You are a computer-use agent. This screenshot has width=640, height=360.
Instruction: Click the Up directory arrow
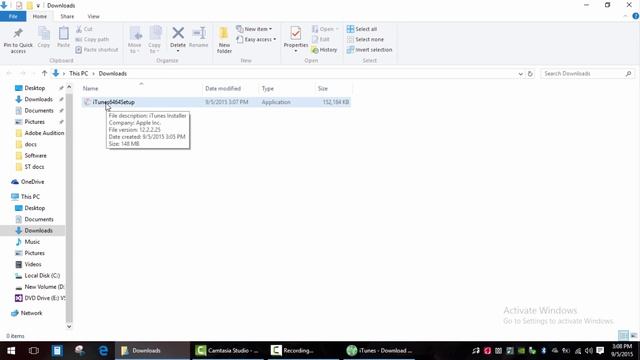(x=44, y=73)
